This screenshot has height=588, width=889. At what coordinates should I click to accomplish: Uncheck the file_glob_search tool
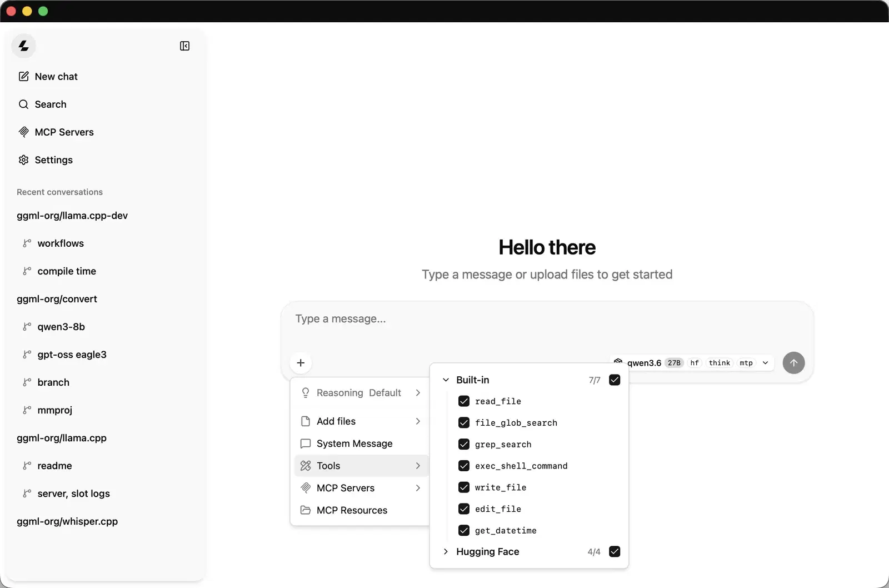coord(464,423)
